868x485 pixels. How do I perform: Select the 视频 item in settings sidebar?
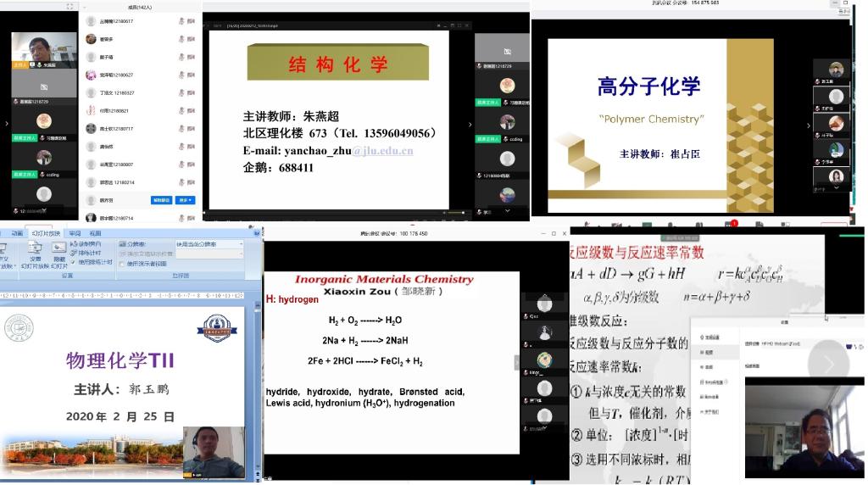click(x=707, y=352)
